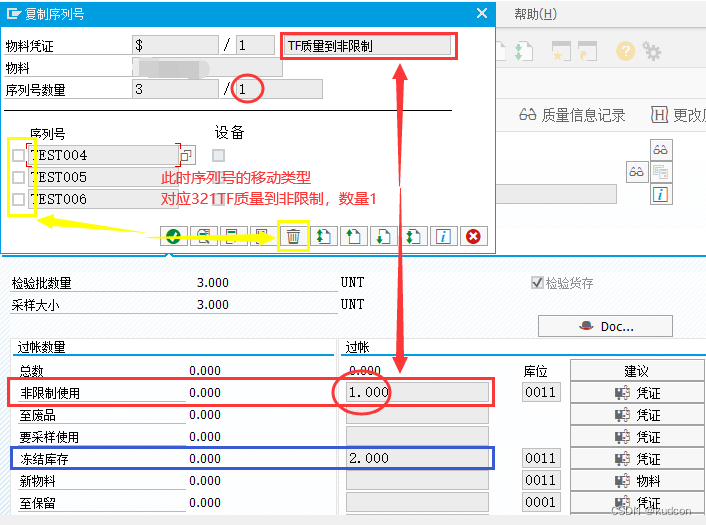Cancel dialog with red X icon
This screenshot has height=525, width=706.
[473, 236]
